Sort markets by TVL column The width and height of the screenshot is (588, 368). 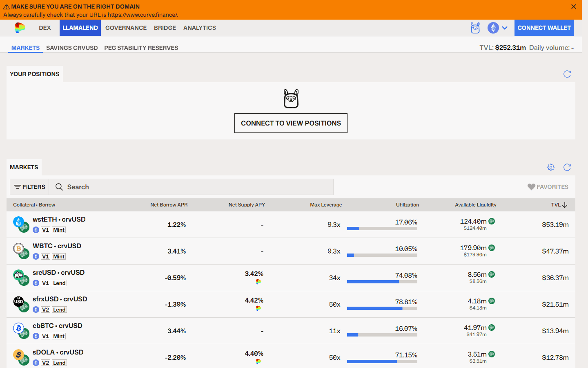coord(559,205)
